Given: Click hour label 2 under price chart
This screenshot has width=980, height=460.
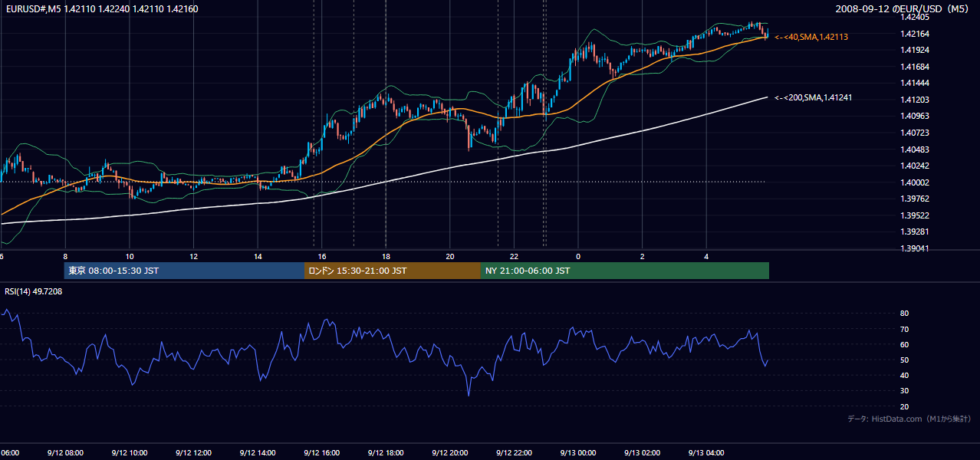Looking at the screenshot, I should pos(643,257).
